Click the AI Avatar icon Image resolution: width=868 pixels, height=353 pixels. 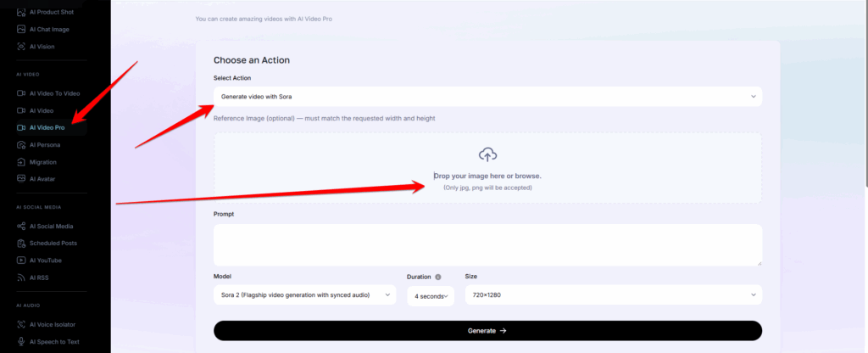(x=21, y=178)
